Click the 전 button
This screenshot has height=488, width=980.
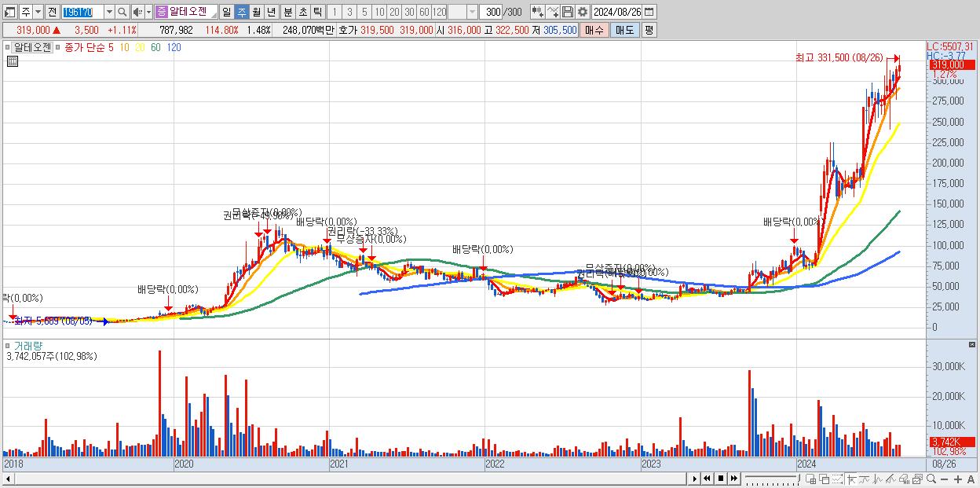[x=52, y=12]
